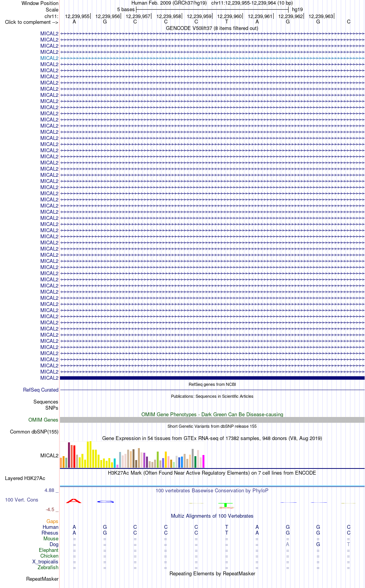Click the Sequences label of Publications track

click(x=46, y=402)
